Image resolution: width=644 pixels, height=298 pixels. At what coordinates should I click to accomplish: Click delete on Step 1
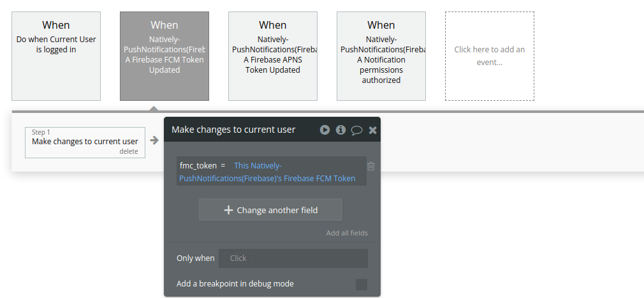click(129, 151)
